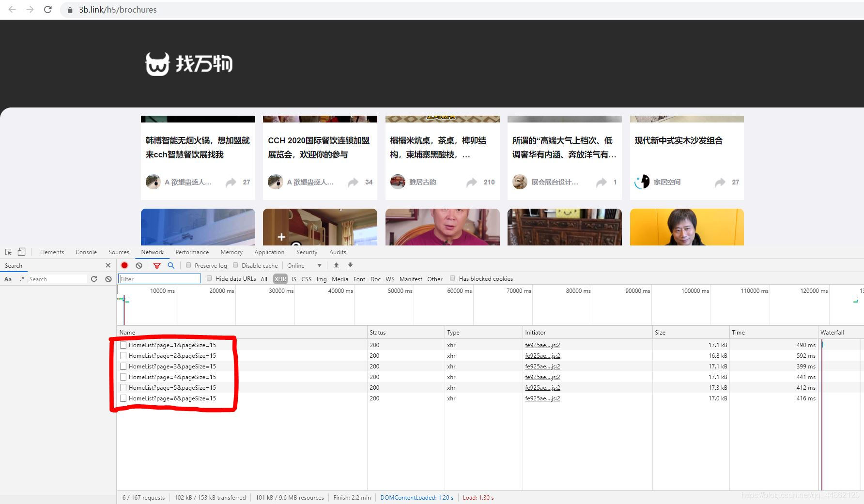
Task: Open the man in red shirt thumbnail
Action: 443,227
